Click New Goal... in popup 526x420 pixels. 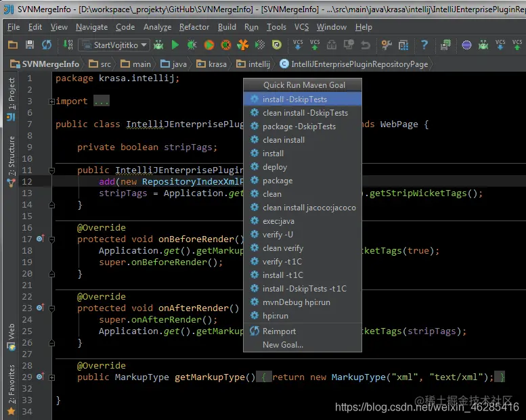coord(303,344)
